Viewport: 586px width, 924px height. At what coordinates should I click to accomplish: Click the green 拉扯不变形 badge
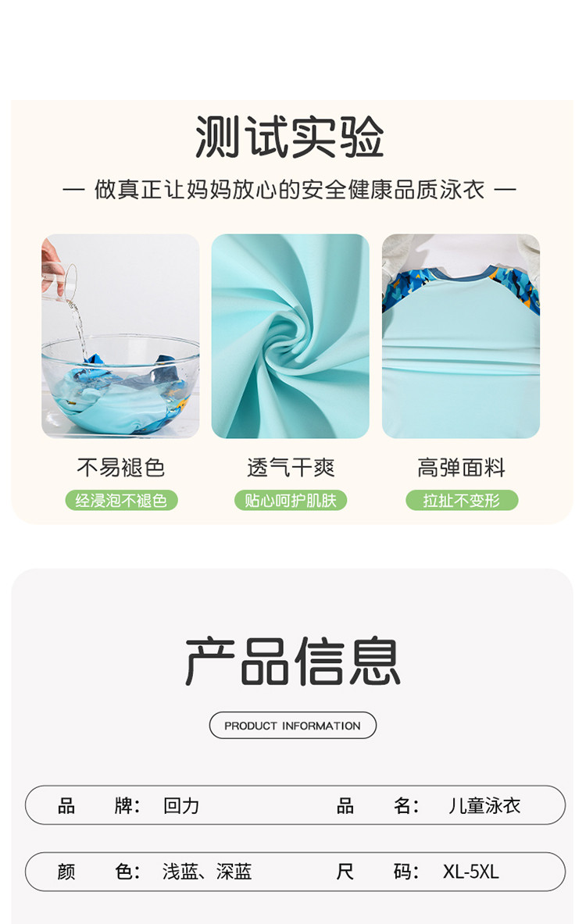tap(462, 501)
